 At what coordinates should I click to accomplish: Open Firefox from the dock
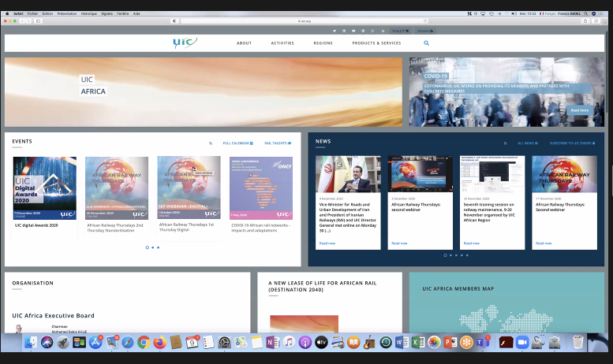coord(160,343)
